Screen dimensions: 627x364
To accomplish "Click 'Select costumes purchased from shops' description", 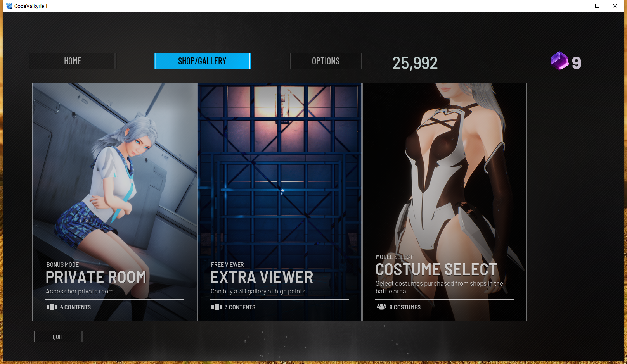I will click(x=439, y=287).
